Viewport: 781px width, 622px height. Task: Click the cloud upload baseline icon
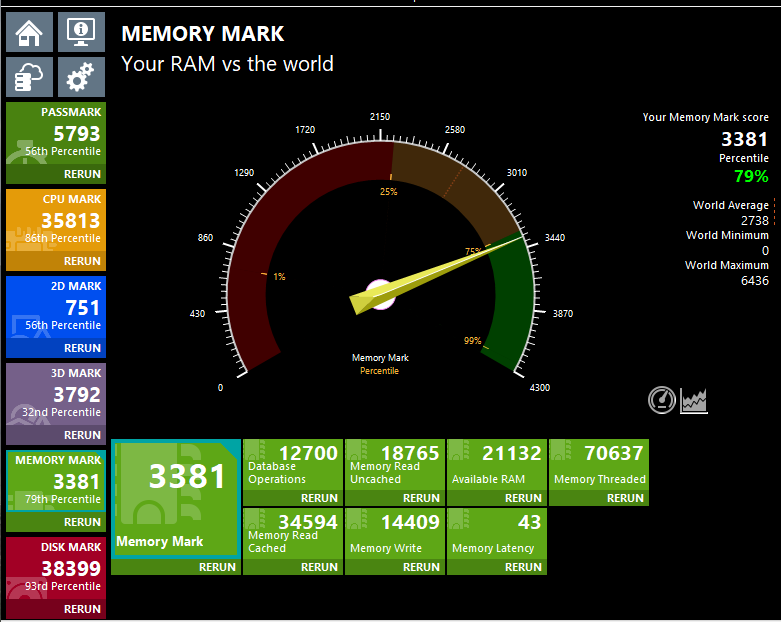[x=30, y=77]
